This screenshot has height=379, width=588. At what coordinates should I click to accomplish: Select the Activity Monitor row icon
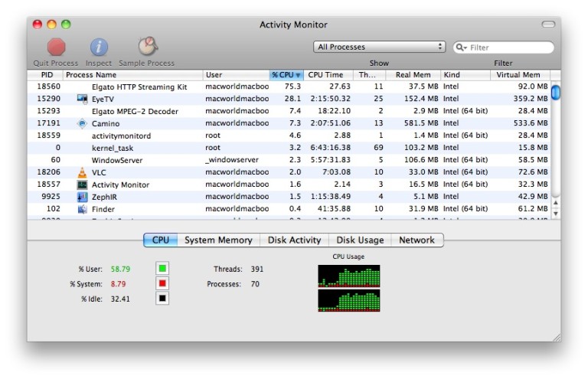click(82, 185)
